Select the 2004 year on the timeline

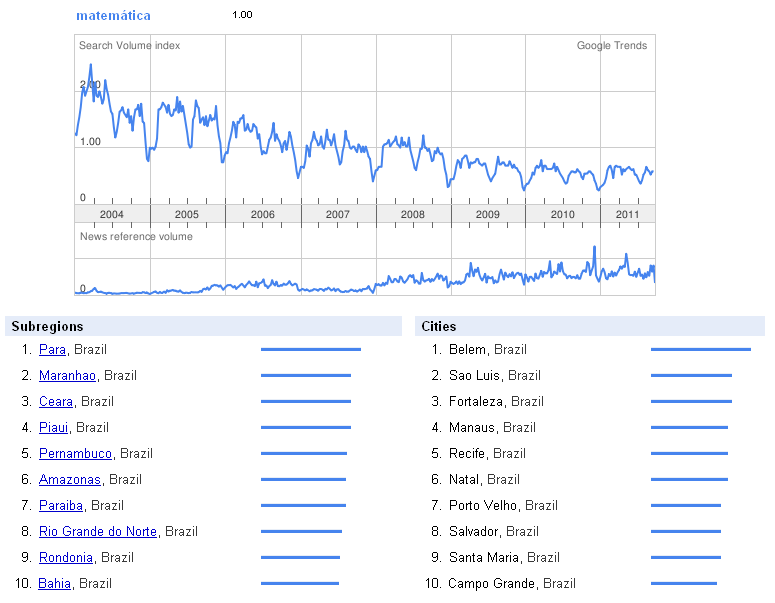coord(112,214)
